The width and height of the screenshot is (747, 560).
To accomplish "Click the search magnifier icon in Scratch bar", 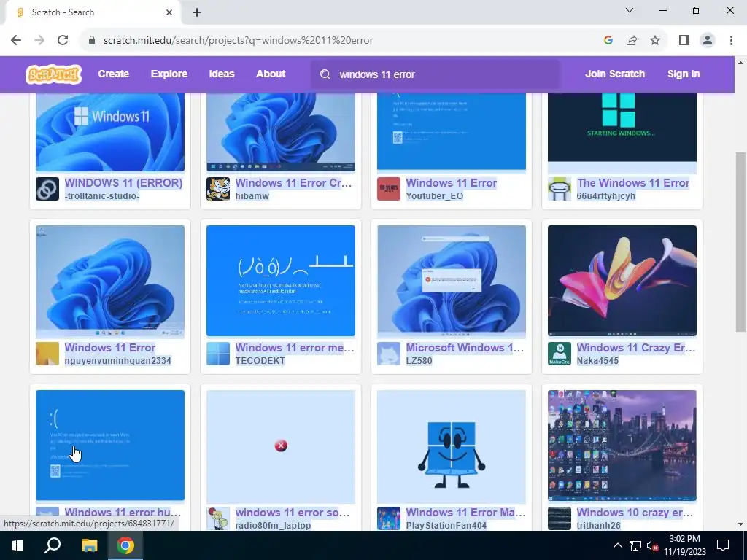I will pos(325,74).
